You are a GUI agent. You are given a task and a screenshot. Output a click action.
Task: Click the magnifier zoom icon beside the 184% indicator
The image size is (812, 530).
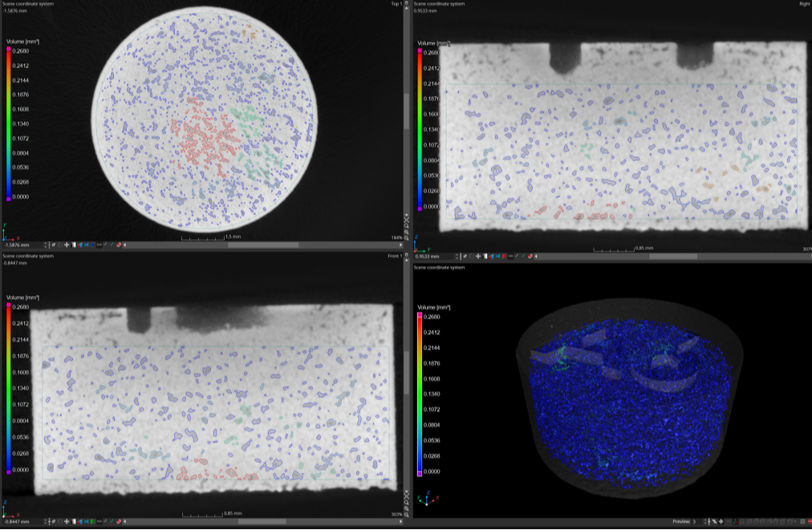click(x=406, y=237)
